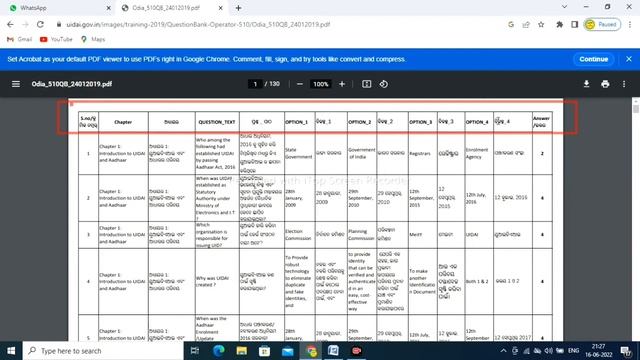Viewport: 640px width, 360px height.
Task: Select the Odia_510QB_24012019.pdf browser tab
Action: tap(171, 8)
